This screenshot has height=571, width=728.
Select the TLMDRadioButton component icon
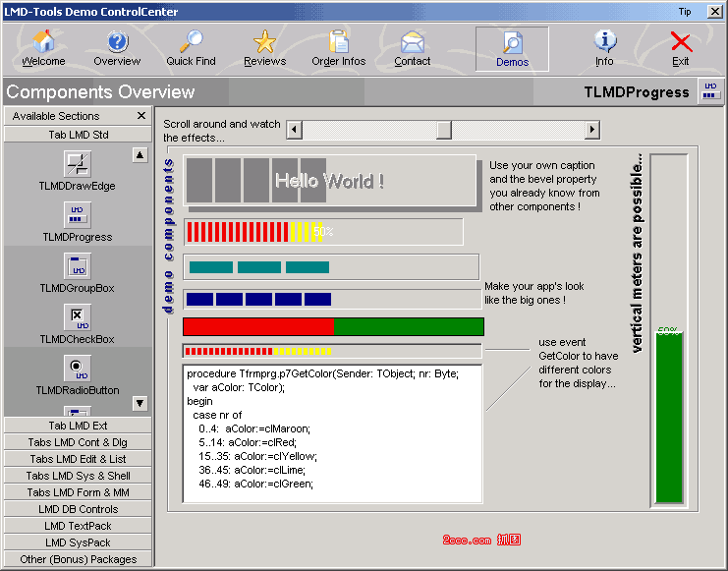point(77,368)
